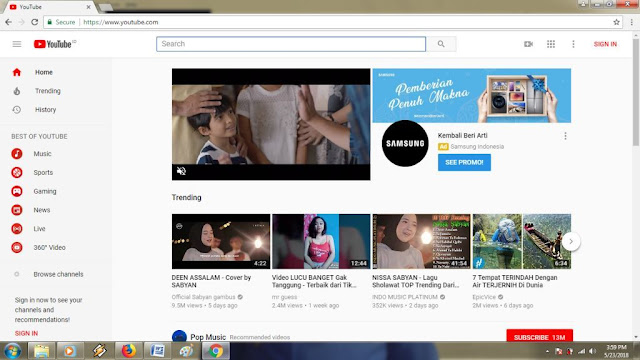
Task: Click the volume icon in system tray
Action: coord(593,351)
